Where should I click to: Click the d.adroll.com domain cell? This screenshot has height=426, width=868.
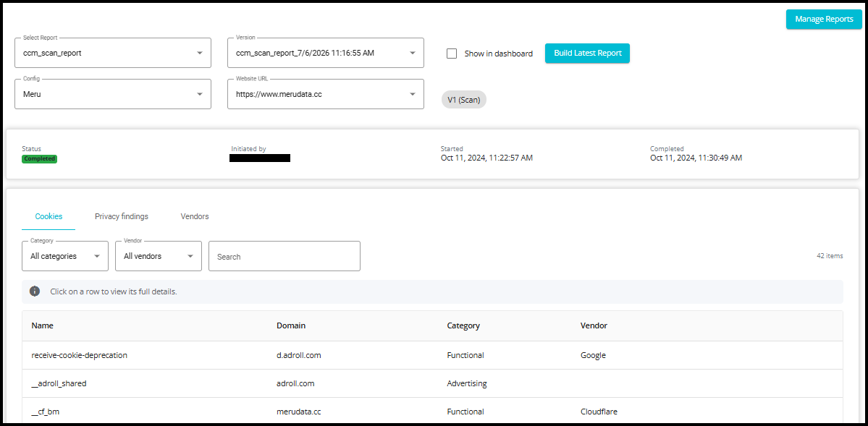299,355
